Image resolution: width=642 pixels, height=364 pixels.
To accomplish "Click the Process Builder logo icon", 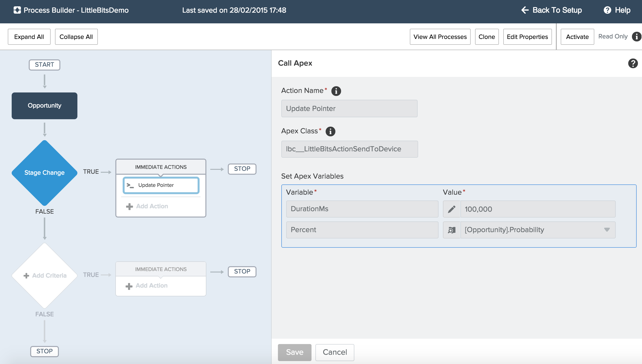I will click(x=17, y=10).
